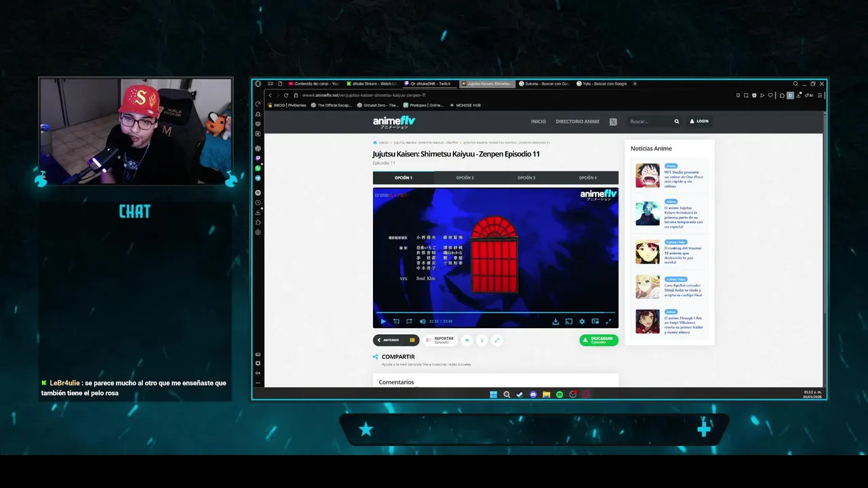The image size is (868, 488).
Task: Switch to the Sukuna Google search tab
Action: pos(544,83)
